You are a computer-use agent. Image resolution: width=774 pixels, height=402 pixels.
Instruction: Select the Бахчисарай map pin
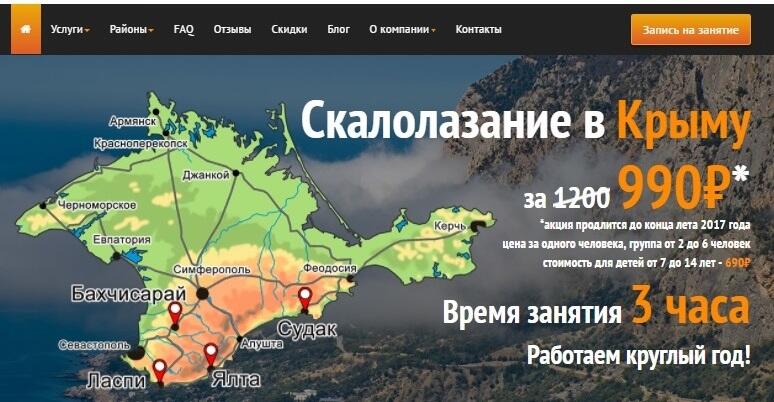[x=175, y=314]
